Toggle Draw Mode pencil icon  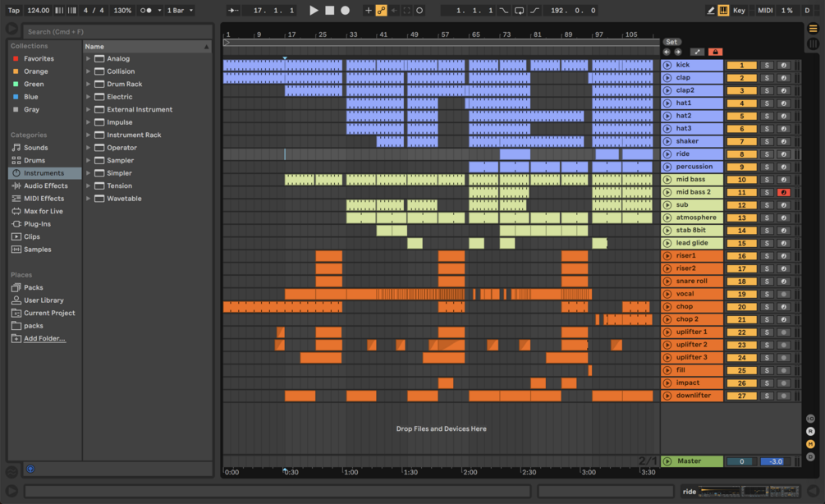coord(710,10)
